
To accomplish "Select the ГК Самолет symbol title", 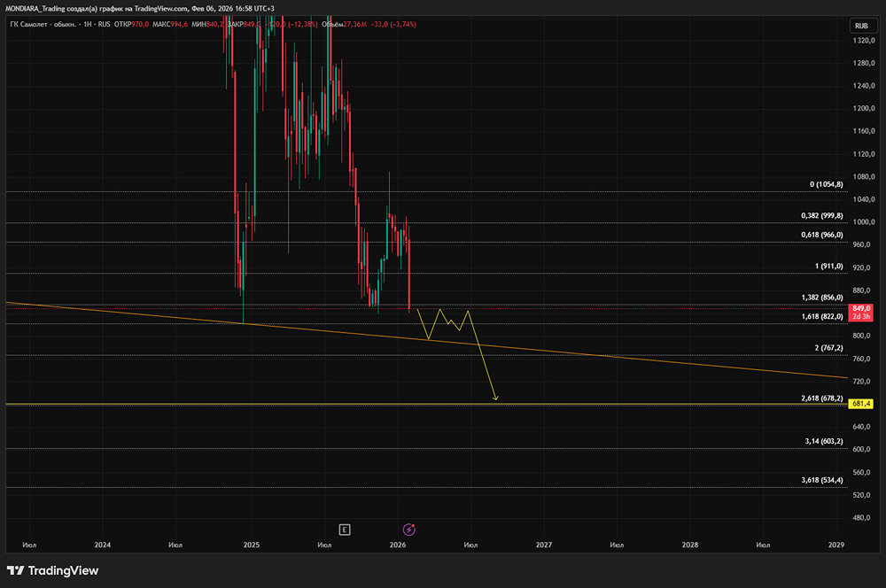I will 43,24.
